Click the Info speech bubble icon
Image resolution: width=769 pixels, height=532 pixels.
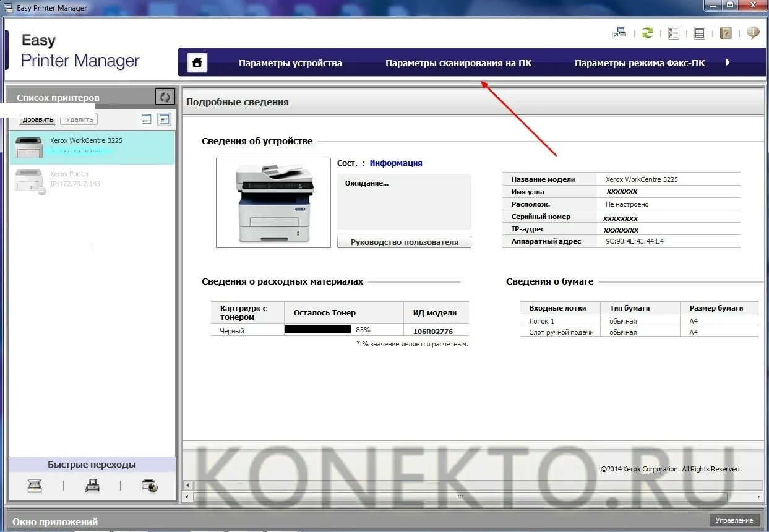point(753,32)
